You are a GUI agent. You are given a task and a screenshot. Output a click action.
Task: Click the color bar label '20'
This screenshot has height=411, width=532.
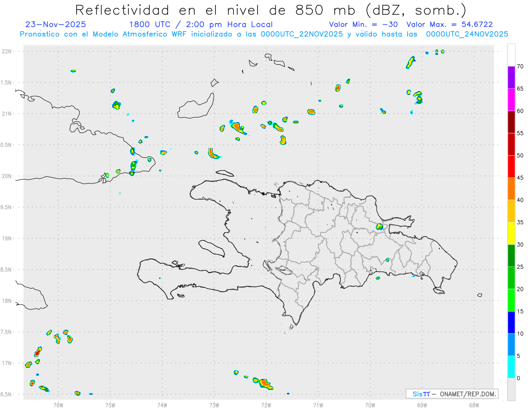[x=520, y=289]
